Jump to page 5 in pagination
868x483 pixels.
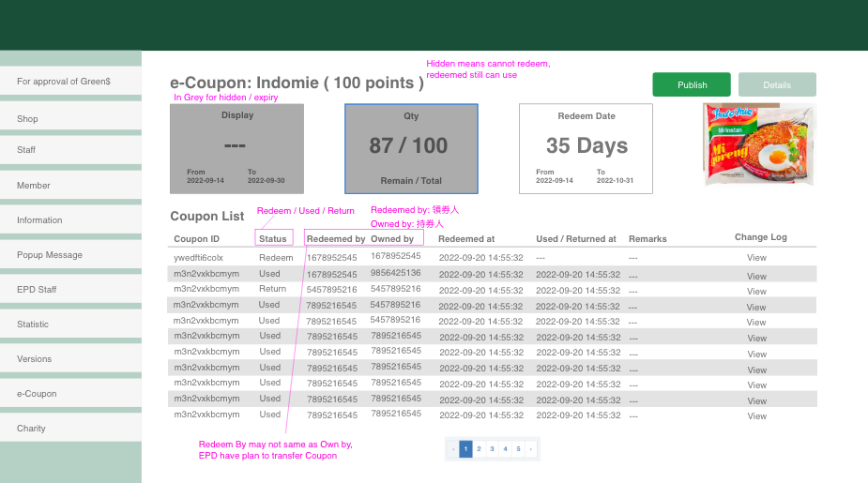(518, 449)
